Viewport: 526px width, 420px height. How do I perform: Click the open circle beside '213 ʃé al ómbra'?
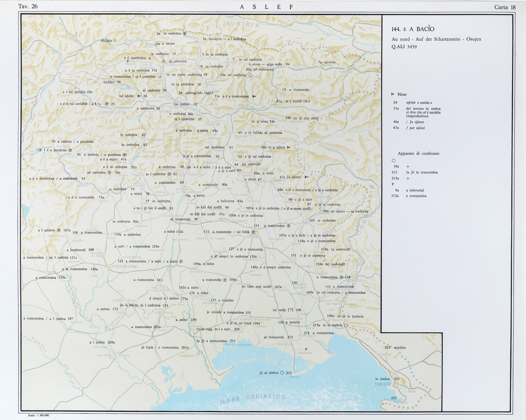click(282, 373)
